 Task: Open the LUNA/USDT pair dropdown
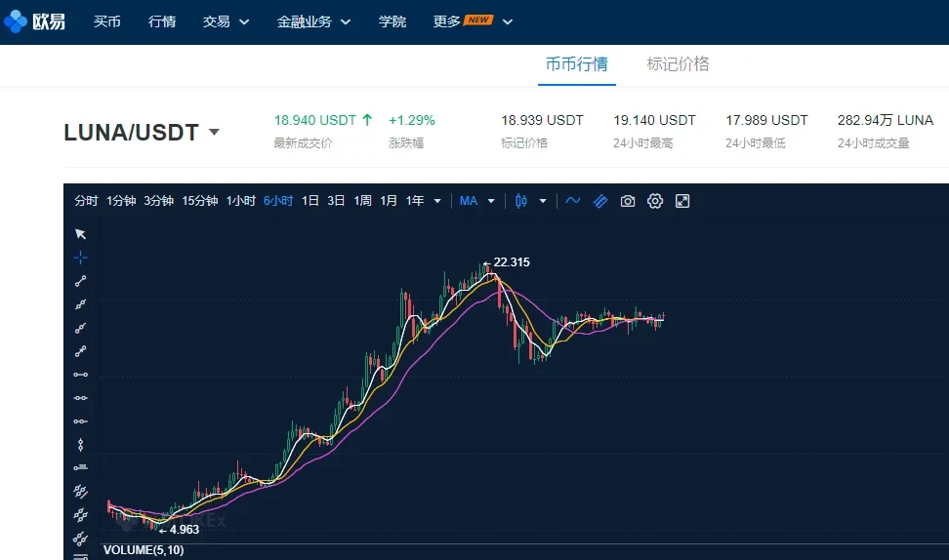214,133
